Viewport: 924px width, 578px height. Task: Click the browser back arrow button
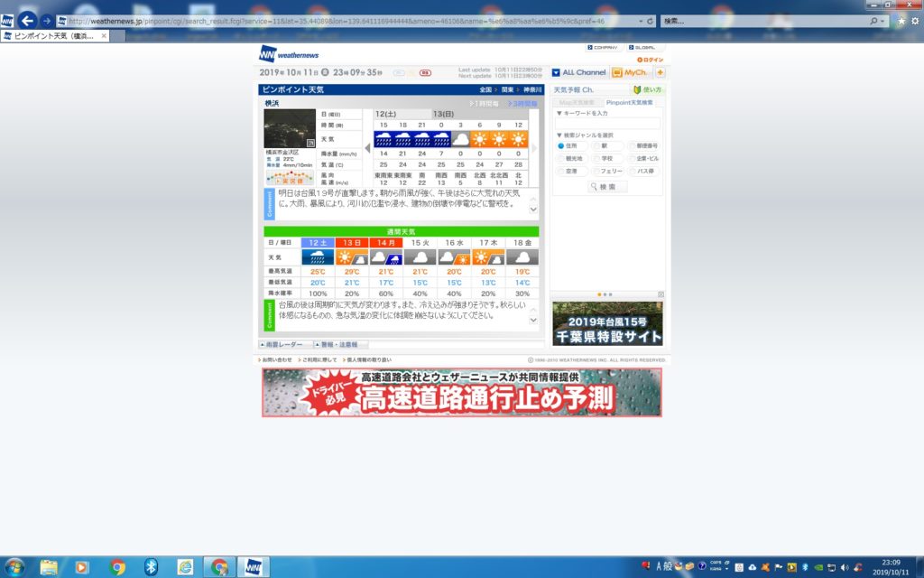pyautogui.click(x=27, y=20)
